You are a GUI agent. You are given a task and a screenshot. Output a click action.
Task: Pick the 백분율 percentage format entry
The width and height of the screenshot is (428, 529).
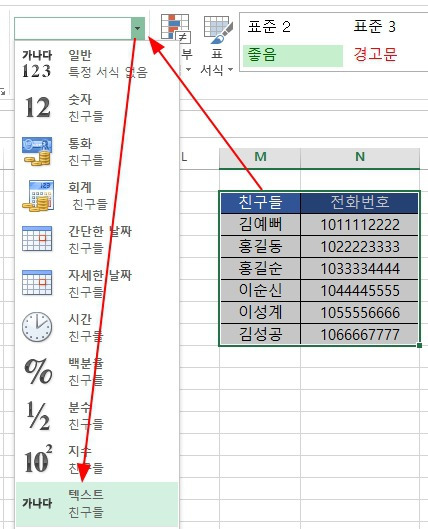point(97,371)
